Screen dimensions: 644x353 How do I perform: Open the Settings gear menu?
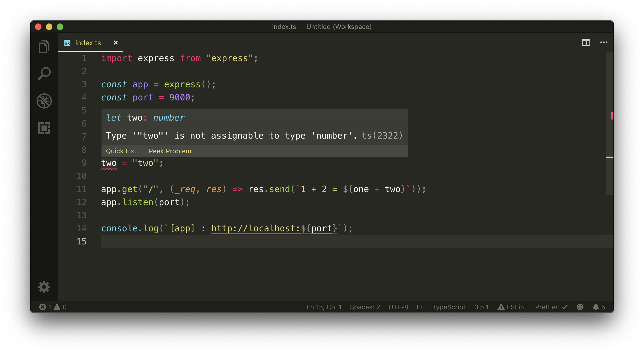coord(44,287)
